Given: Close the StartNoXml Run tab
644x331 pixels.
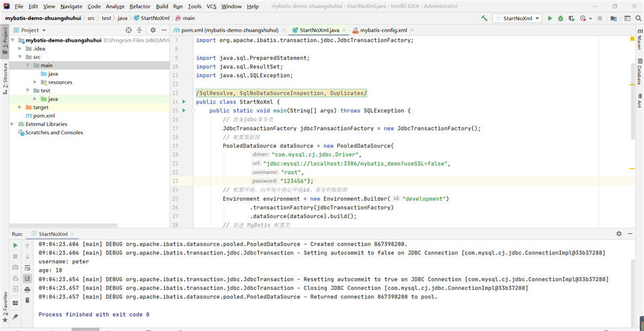Looking at the screenshot, I should (x=72, y=234).
